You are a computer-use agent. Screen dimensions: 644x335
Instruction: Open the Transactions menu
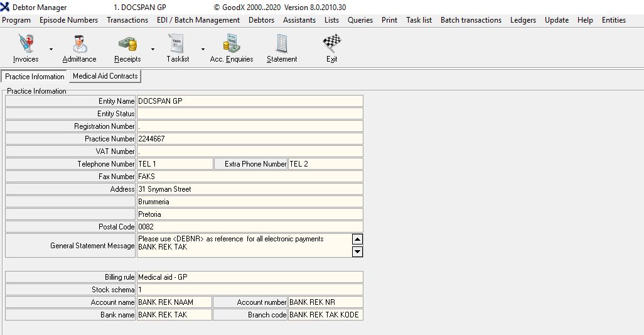pyautogui.click(x=127, y=20)
